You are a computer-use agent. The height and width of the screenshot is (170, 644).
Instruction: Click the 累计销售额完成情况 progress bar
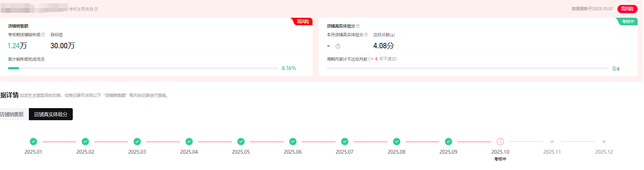[143, 68]
